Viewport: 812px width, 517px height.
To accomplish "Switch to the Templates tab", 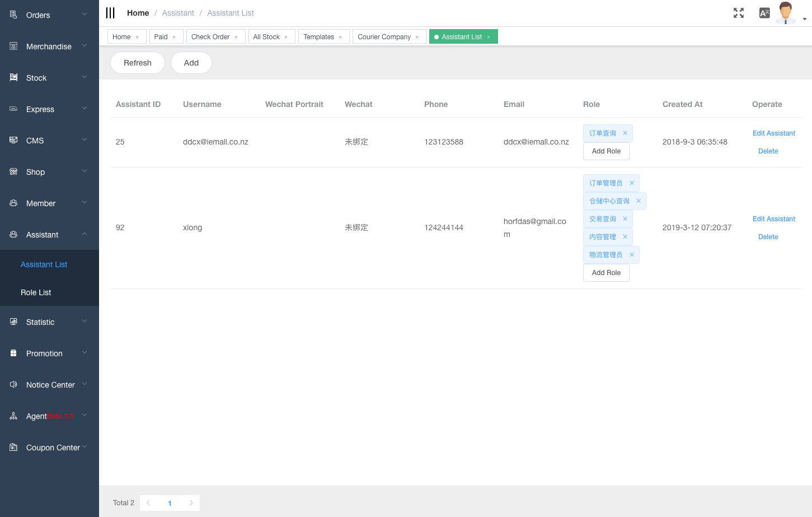I will (319, 36).
